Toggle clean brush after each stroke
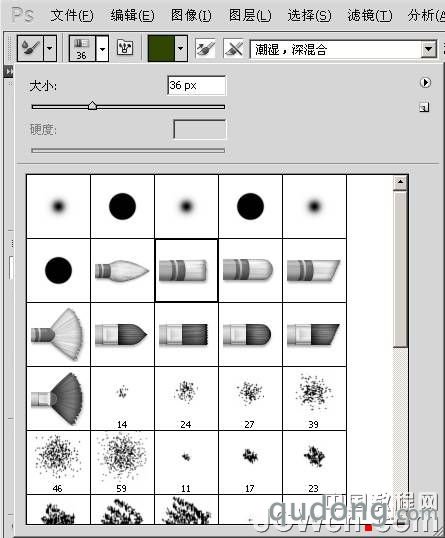Image resolution: width=445 pixels, height=538 pixels. click(x=235, y=48)
